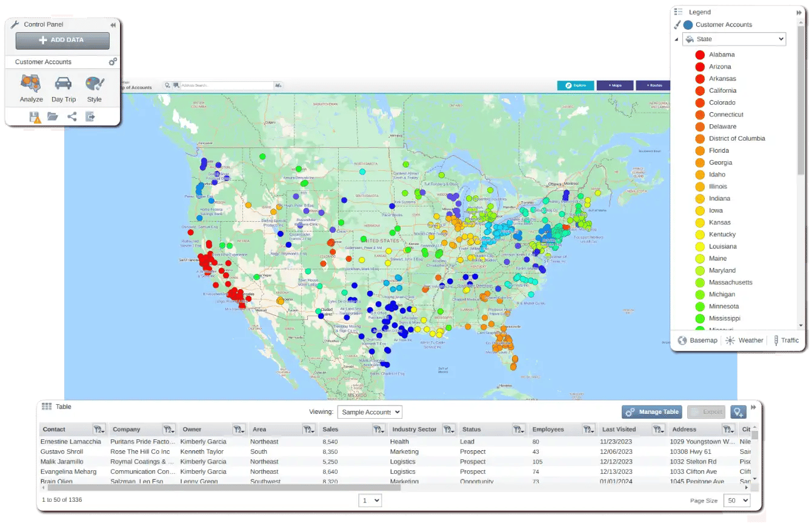Image resolution: width=812 pixels, height=526 pixels.
Task: Change Page Size using the 50 dropdown
Action: 737,500
